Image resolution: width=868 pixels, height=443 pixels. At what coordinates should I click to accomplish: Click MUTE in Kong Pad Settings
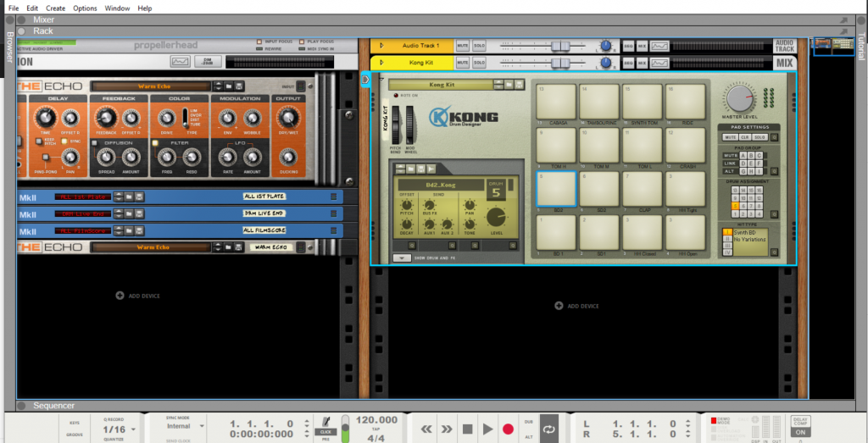pos(730,137)
